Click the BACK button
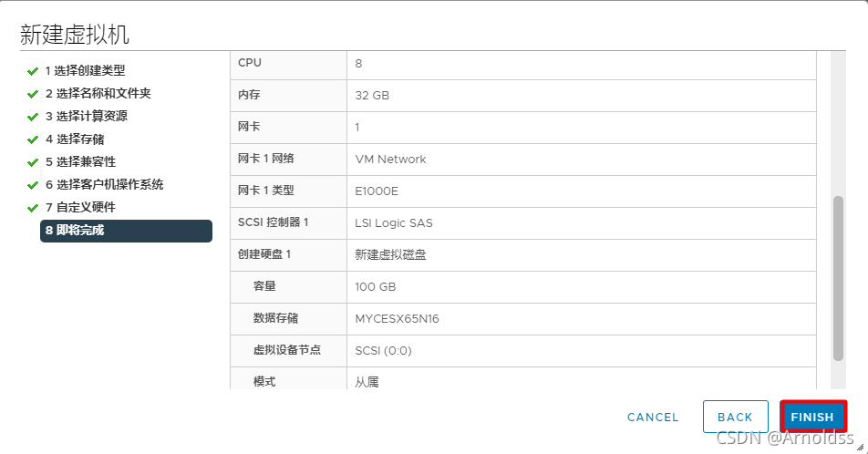The image size is (868, 454). coord(735,418)
